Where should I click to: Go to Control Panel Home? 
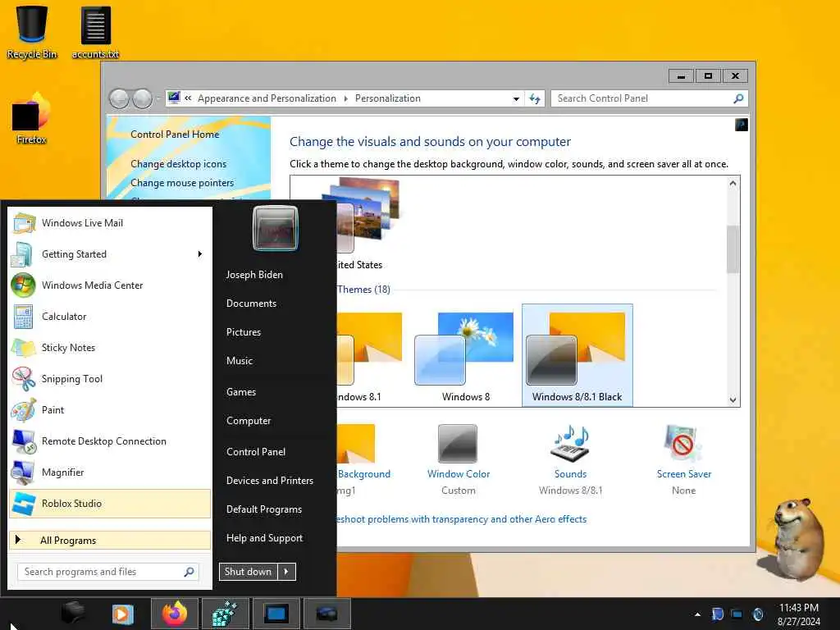tap(175, 135)
